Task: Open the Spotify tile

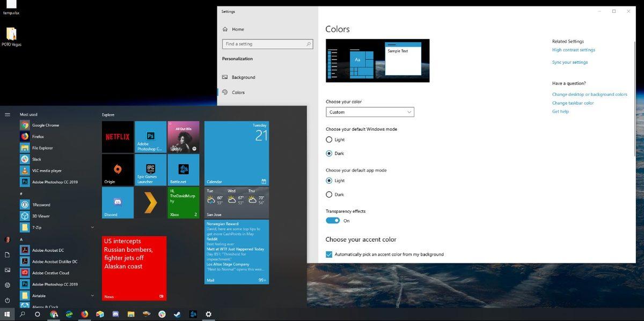Action: point(182,137)
